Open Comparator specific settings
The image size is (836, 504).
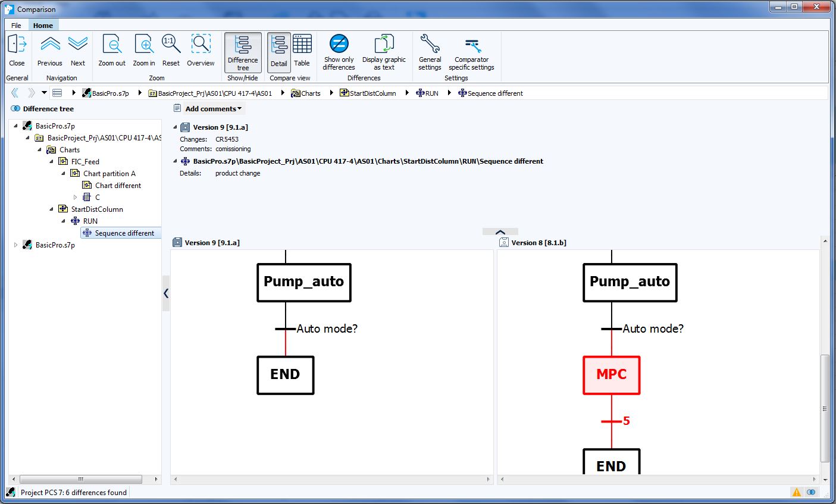471,52
